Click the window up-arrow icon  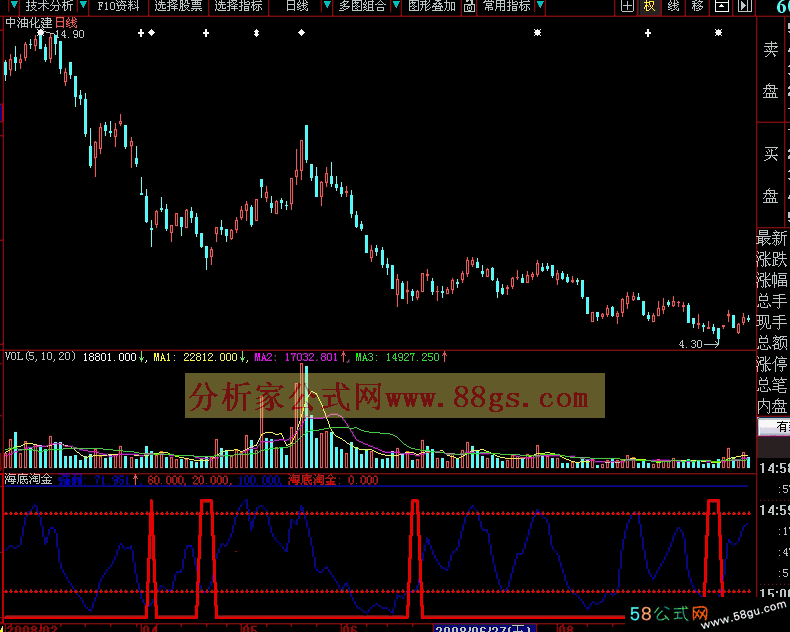point(722,6)
